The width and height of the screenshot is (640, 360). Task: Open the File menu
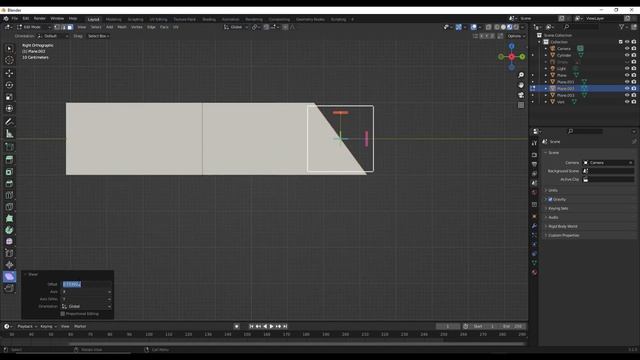point(15,19)
